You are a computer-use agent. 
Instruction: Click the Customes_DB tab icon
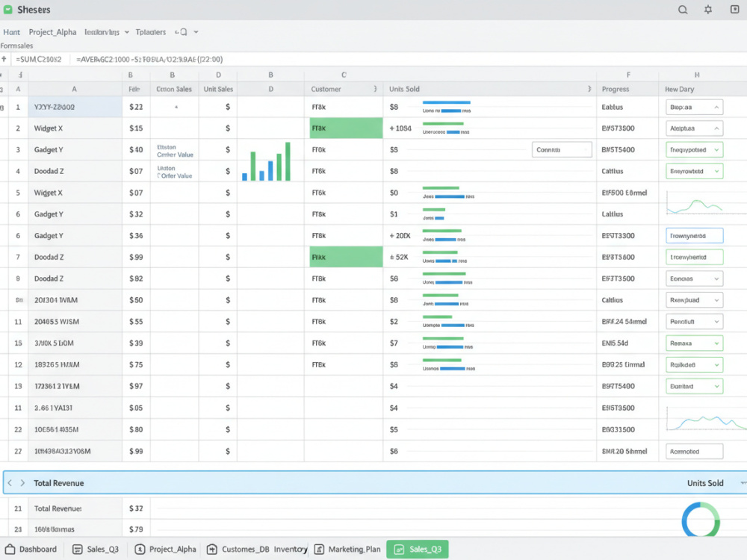coord(212,549)
